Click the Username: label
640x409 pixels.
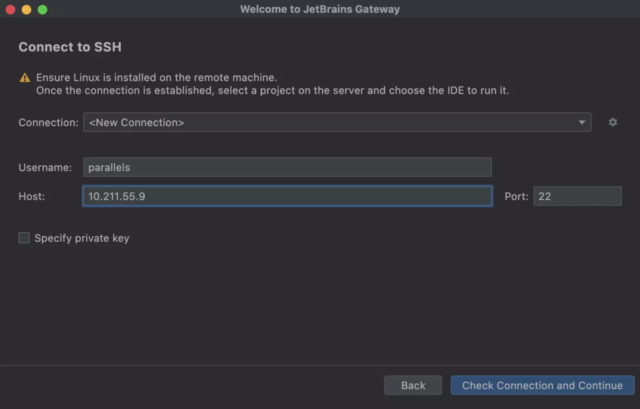(45, 167)
